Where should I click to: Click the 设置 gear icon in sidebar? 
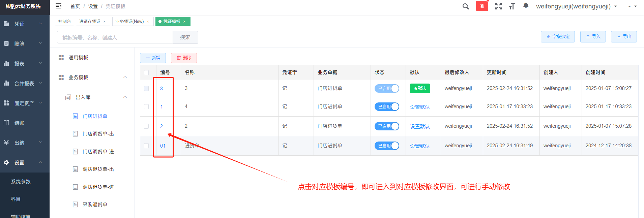click(6, 162)
